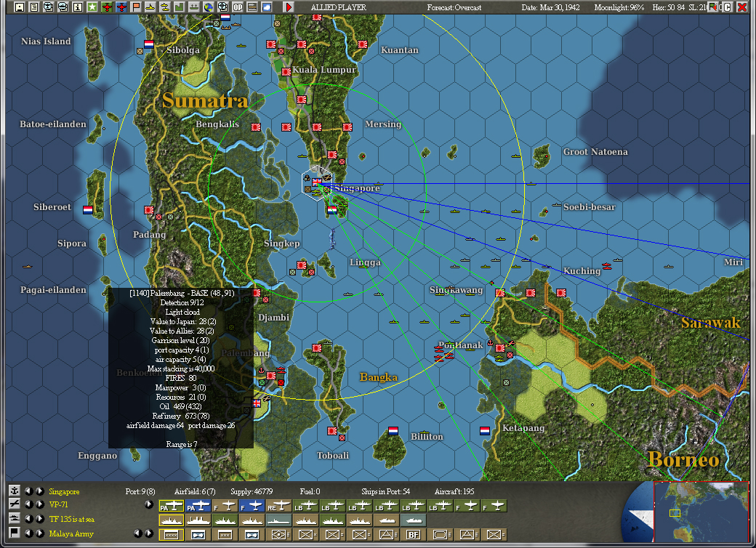Select the yellow-outlined XXXX army unit icon
Viewport: 756px width, 548px height.
172,534
